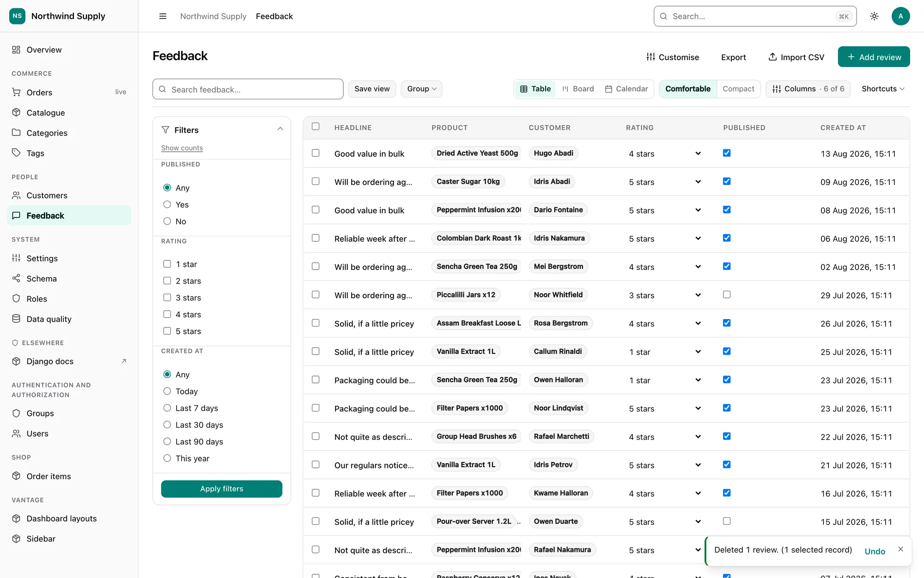Open the Data quality page
Viewport: 924px width, 578px height.
[x=69, y=319]
